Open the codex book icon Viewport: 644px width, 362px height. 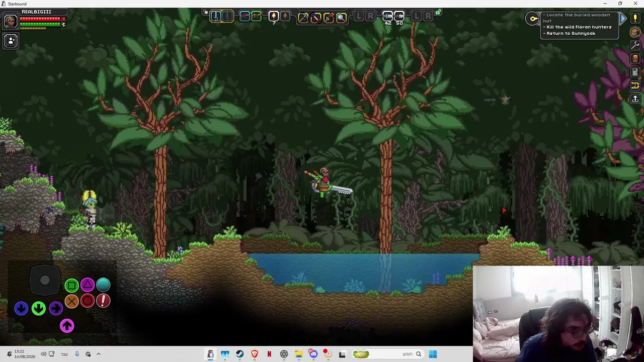(x=635, y=59)
